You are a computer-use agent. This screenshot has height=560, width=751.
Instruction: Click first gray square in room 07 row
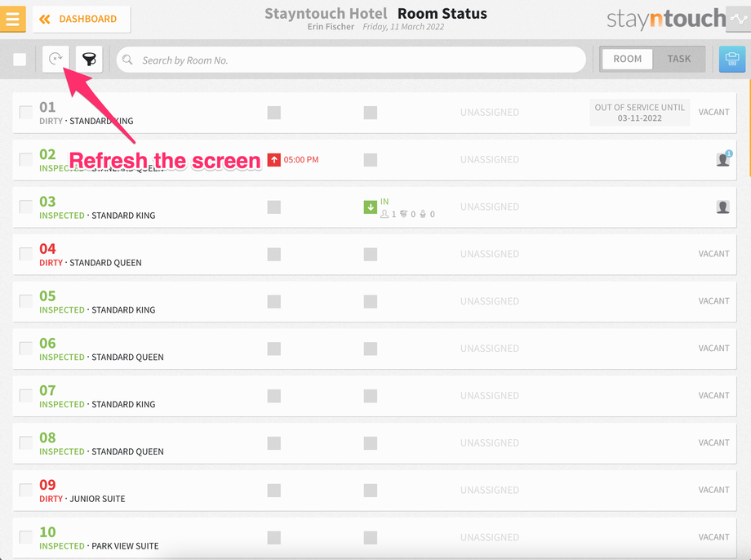[274, 396]
